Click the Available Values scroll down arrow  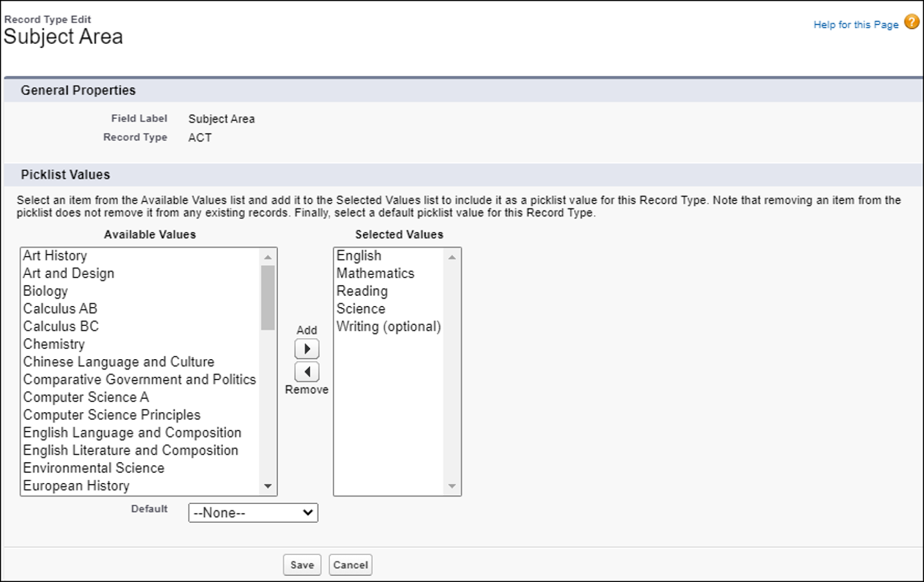coord(268,486)
